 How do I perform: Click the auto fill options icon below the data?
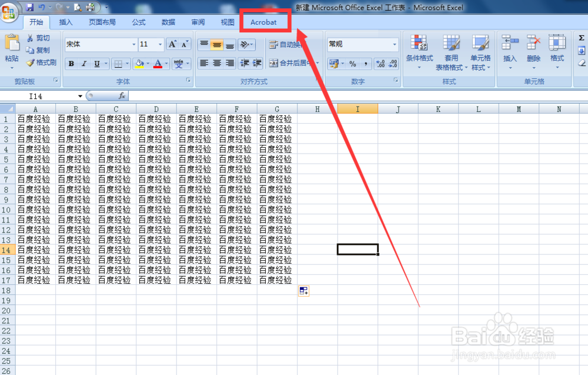(304, 291)
